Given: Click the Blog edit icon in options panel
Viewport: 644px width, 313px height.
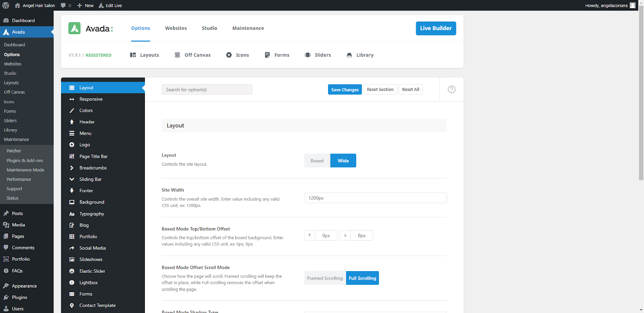Looking at the screenshot, I should [x=72, y=225].
